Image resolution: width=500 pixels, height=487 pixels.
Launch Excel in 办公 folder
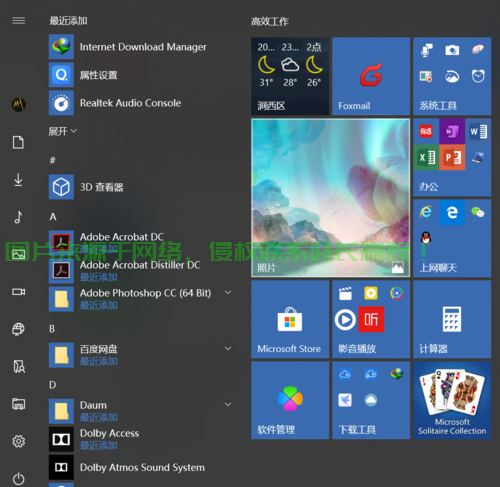click(x=426, y=157)
